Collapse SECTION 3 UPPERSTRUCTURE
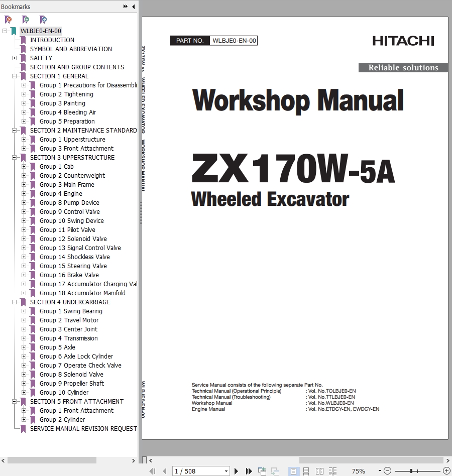This screenshot has height=476, width=452. pyautogui.click(x=14, y=158)
